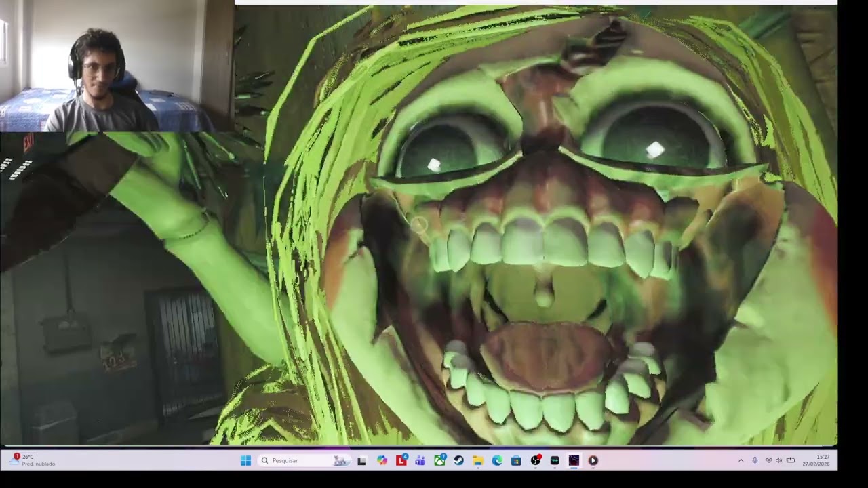This screenshot has height=488, width=868.
Task: Open Microsoft Edge from the taskbar
Action: coord(497,460)
